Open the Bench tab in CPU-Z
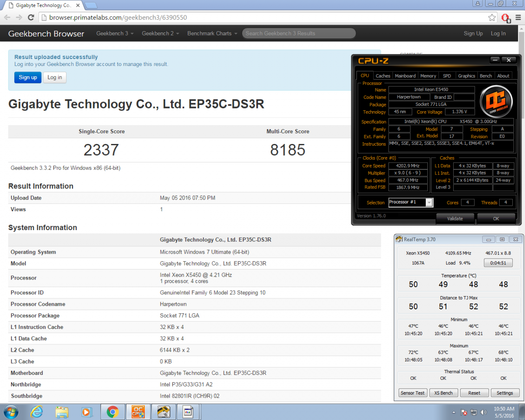Image resolution: width=525 pixels, height=420 pixels. click(486, 76)
